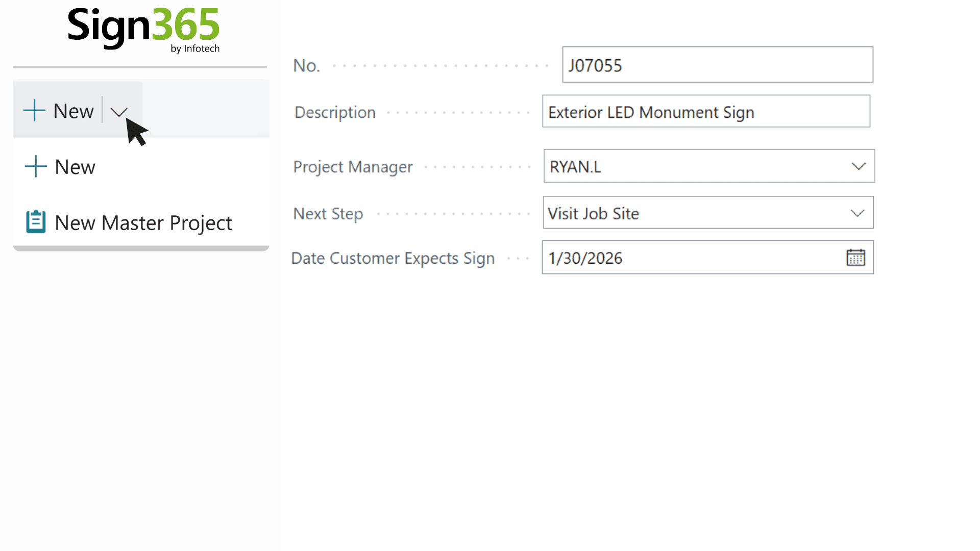Open the Project Manager dropdown arrow
The image size is (980, 551).
[859, 166]
